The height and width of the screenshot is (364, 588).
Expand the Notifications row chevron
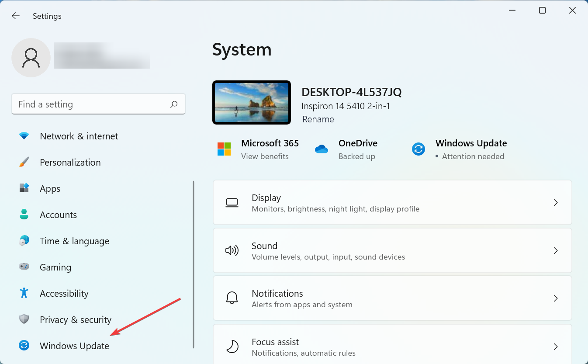(x=556, y=298)
